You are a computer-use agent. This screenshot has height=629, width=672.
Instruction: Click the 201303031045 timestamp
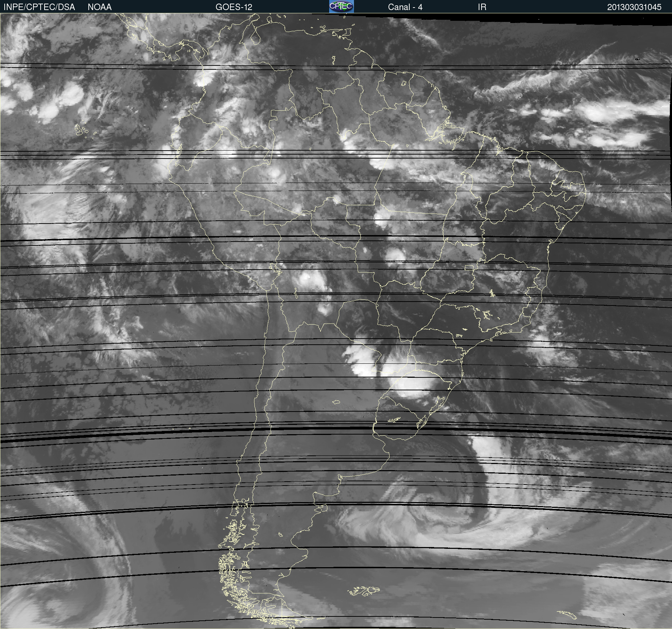click(x=634, y=7)
